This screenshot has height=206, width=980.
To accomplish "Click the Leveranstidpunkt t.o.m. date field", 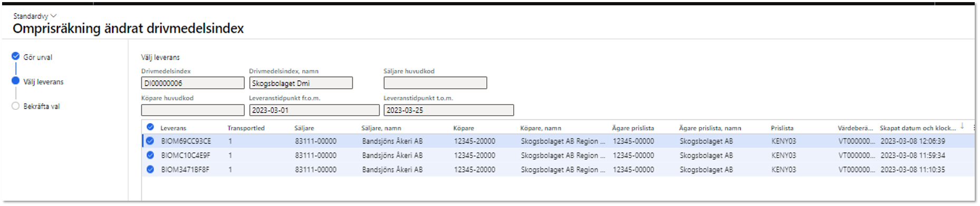I will (448, 110).
